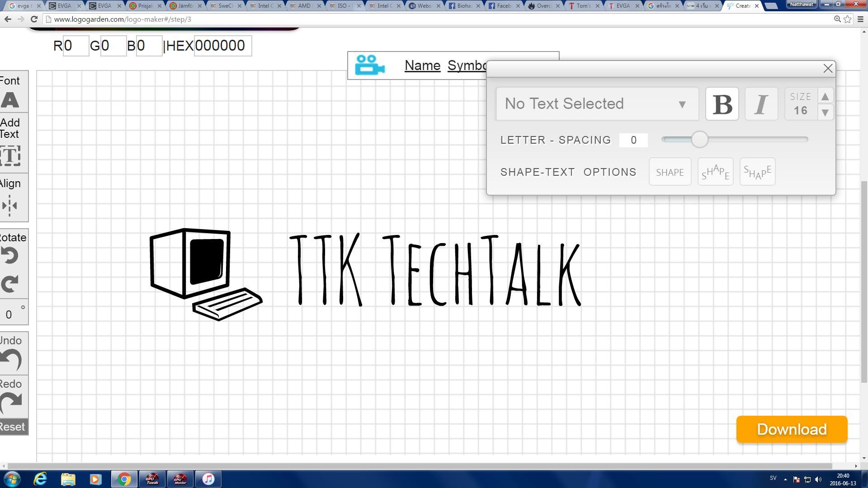The height and width of the screenshot is (488, 868).
Task: Switch to the Overc browser tab
Action: (543, 6)
